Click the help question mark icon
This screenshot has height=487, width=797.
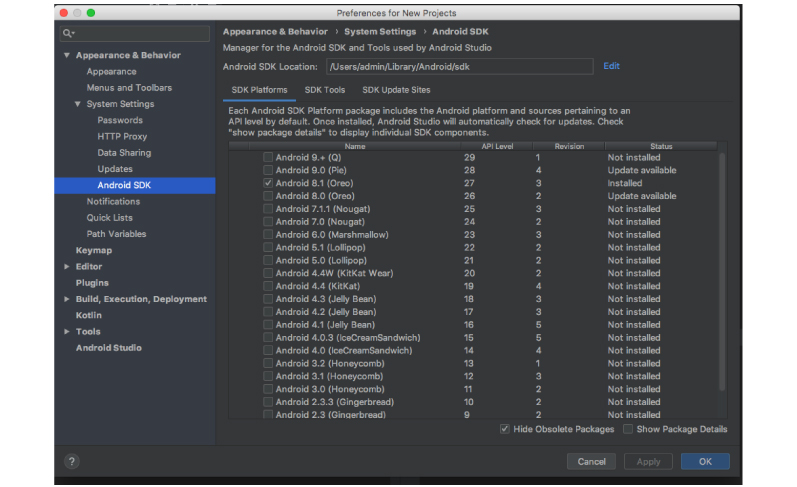[x=71, y=461]
